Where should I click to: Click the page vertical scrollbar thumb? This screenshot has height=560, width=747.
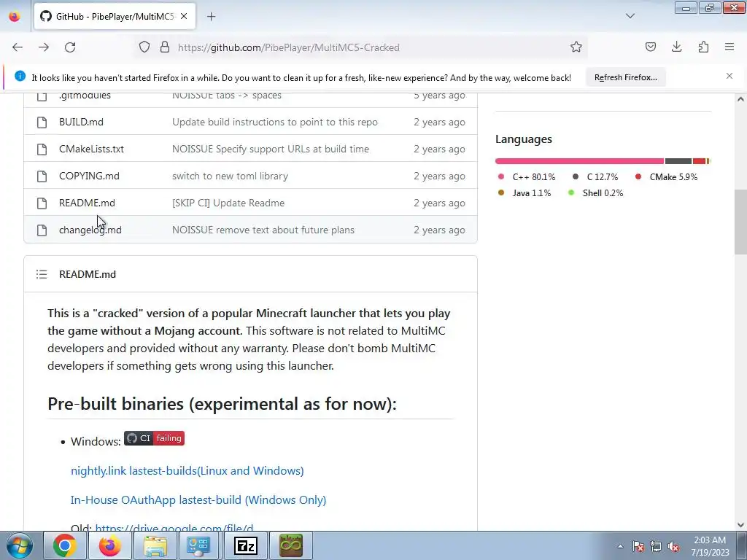point(740,222)
